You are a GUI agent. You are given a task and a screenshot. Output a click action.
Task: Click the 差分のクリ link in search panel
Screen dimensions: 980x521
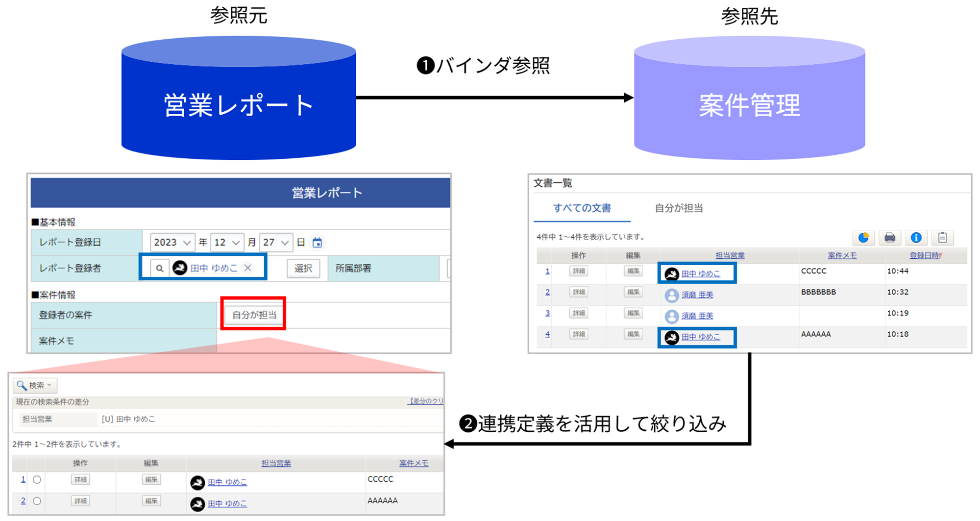(425, 401)
